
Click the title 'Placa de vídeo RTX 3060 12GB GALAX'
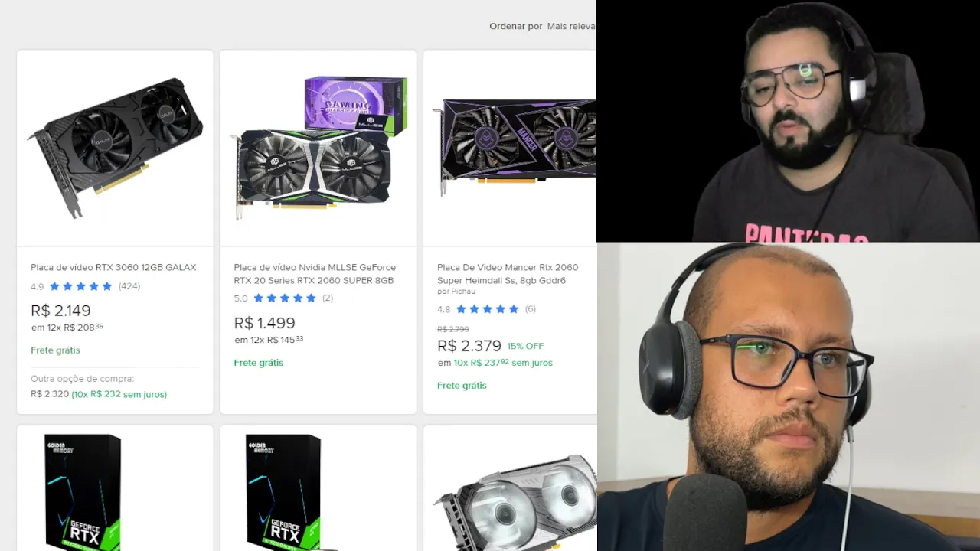(x=113, y=267)
